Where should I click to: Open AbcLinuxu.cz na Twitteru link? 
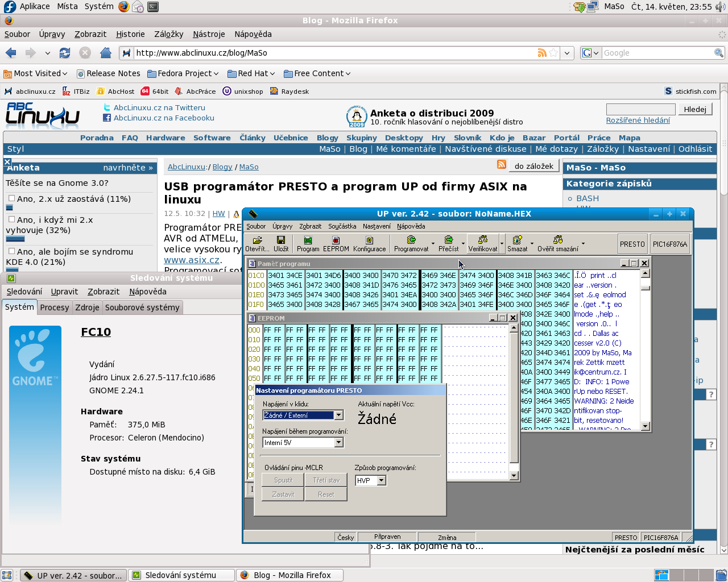coord(159,107)
